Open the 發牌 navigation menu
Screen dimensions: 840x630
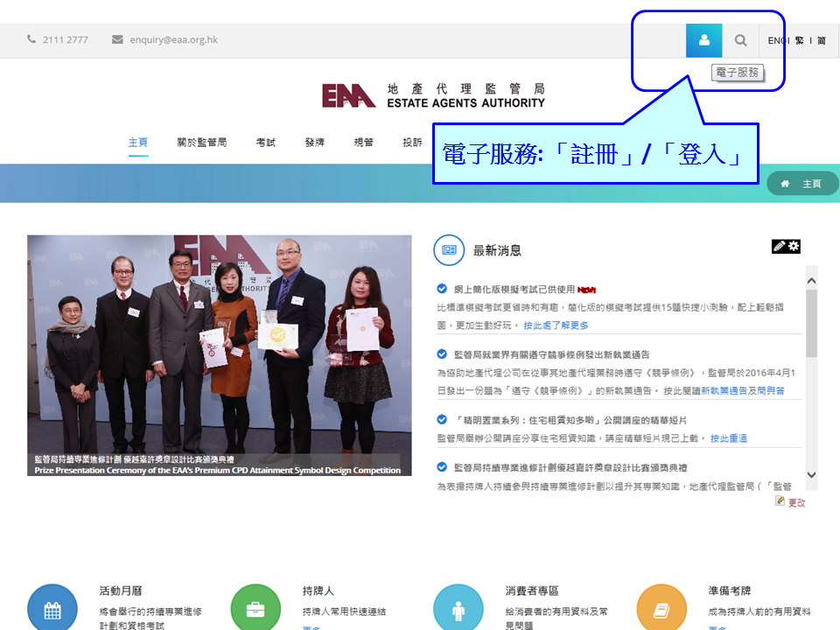click(x=314, y=143)
